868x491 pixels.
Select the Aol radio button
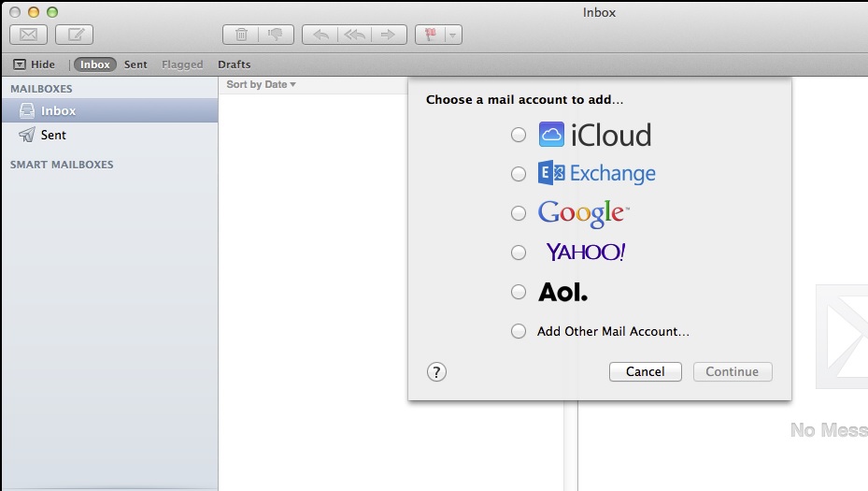pos(519,292)
